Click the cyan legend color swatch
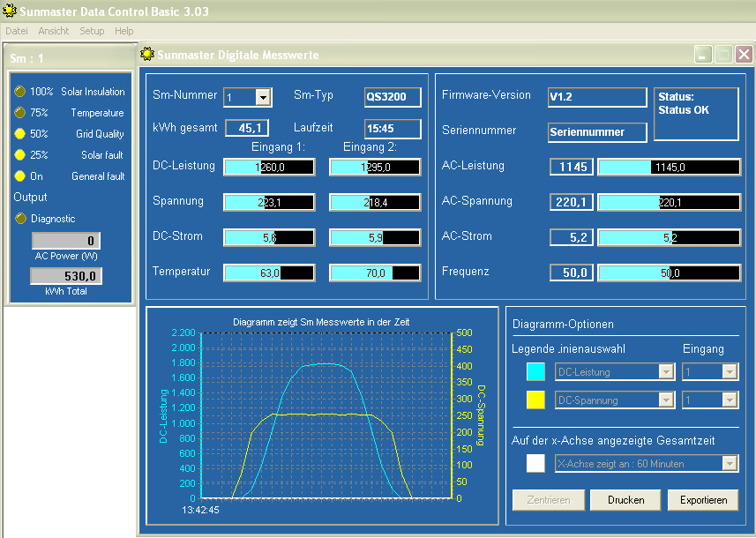756x538 pixels. [x=535, y=372]
